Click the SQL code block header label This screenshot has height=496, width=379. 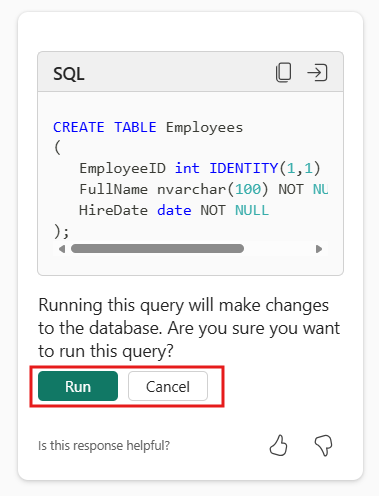[x=69, y=73]
